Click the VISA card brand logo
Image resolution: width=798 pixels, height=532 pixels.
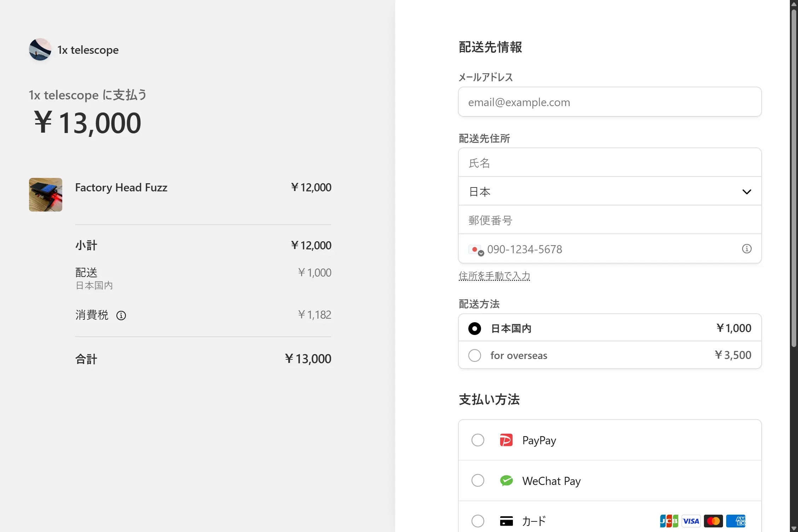click(691, 521)
